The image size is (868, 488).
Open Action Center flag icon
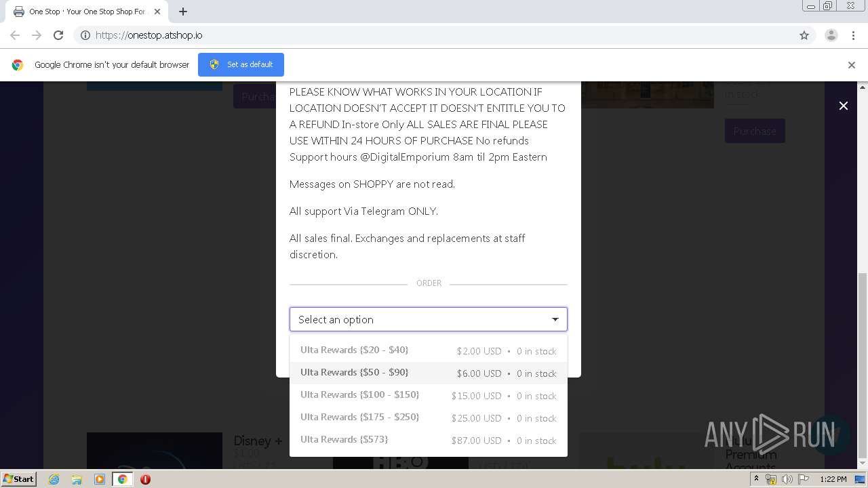click(803, 479)
